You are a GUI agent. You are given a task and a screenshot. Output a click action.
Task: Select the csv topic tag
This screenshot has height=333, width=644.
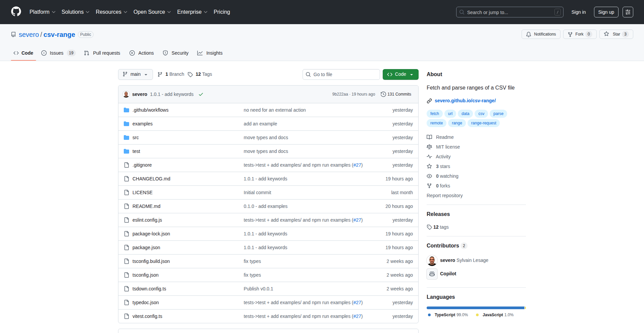pos(481,114)
